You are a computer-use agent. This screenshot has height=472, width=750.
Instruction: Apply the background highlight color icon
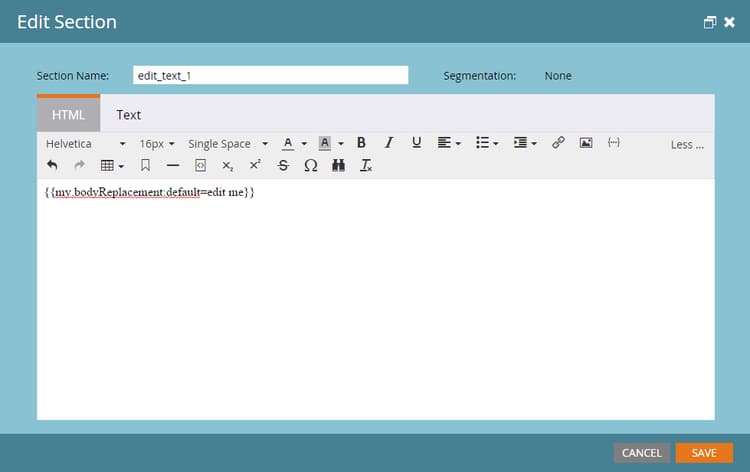325,143
